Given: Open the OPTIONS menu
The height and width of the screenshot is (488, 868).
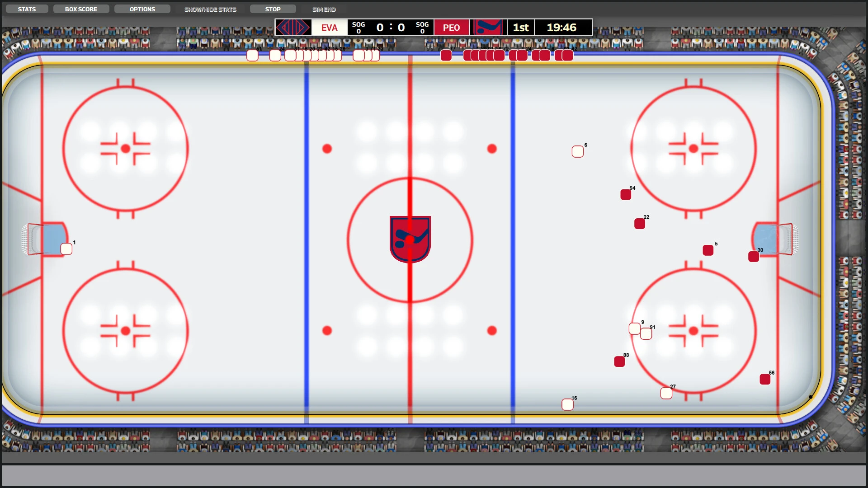Looking at the screenshot, I should click(142, 9).
